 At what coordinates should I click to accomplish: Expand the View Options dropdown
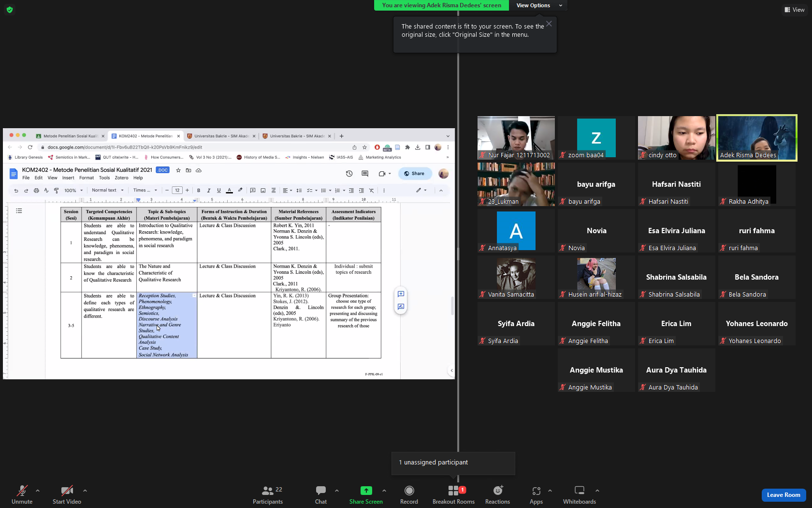[539, 5]
